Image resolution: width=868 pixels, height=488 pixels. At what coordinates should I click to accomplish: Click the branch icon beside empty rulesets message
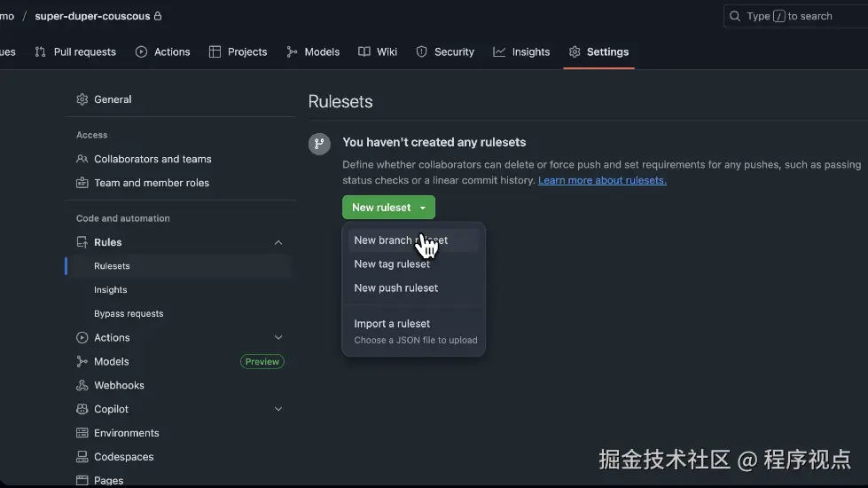tap(319, 144)
